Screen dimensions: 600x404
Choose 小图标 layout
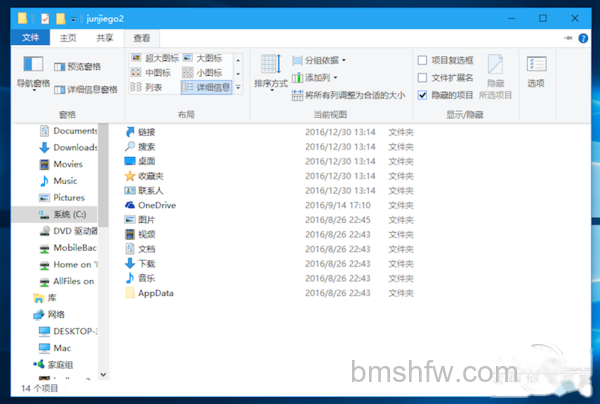click(202, 73)
